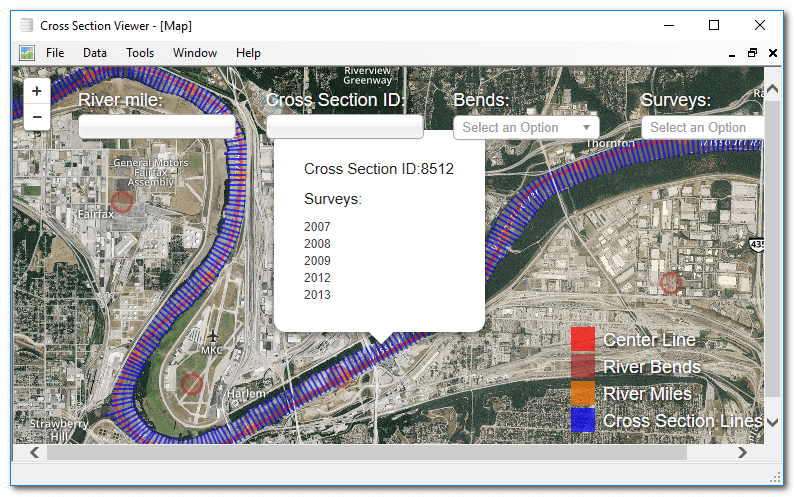The width and height of the screenshot is (795, 497).
Task: Click the Strawberry Hill map label
Action: 59,430
